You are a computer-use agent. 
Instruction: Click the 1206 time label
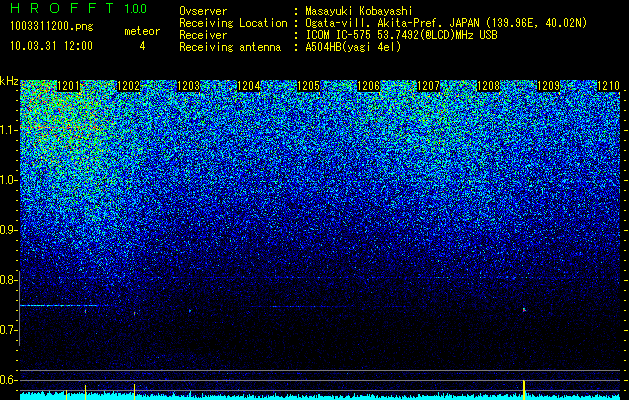pos(369,86)
